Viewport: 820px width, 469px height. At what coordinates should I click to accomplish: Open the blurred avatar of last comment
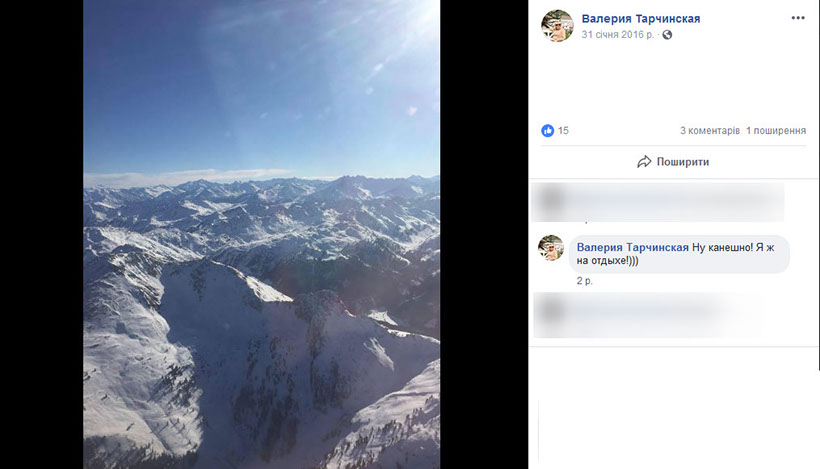tap(550, 313)
